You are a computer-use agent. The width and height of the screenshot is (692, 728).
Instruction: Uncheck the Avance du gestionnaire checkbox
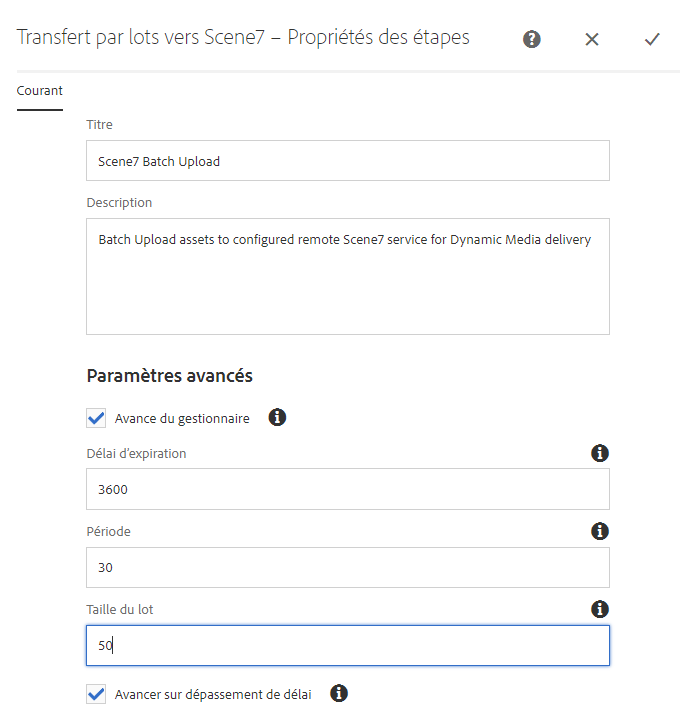[x=96, y=418]
